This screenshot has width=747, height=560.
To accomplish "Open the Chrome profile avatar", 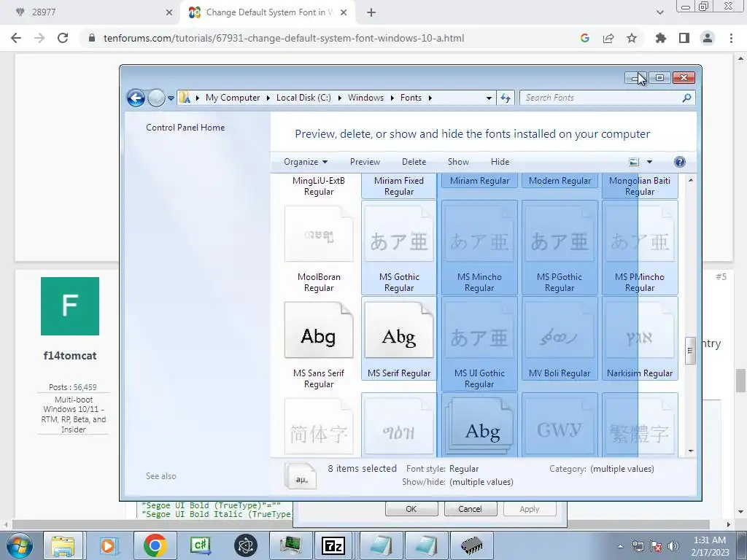I will [708, 38].
